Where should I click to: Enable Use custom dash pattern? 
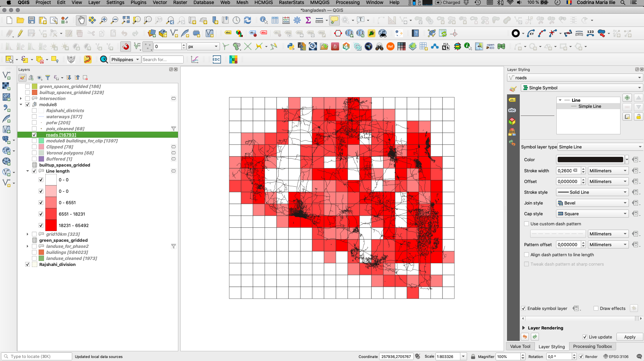[526, 224]
